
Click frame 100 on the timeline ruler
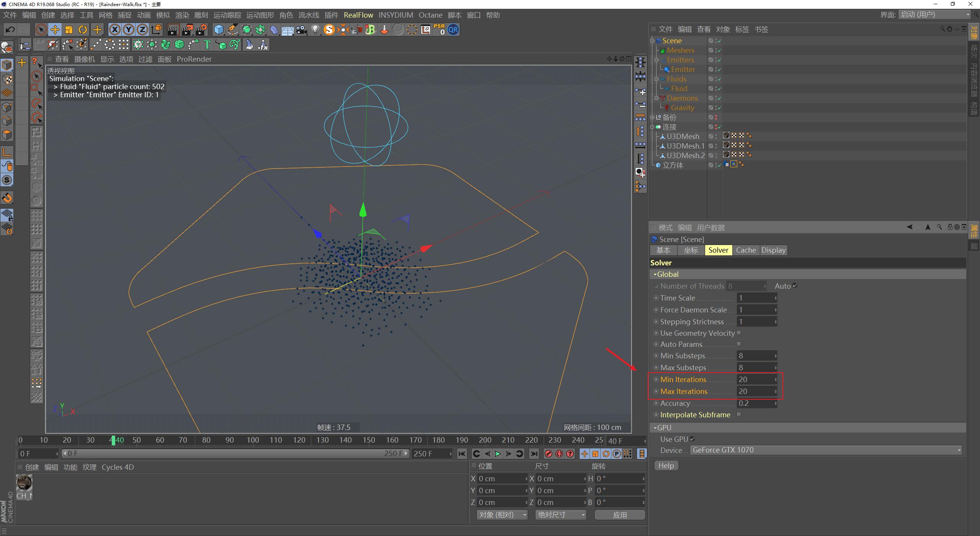pyautogui.click(x=253, y=440)
